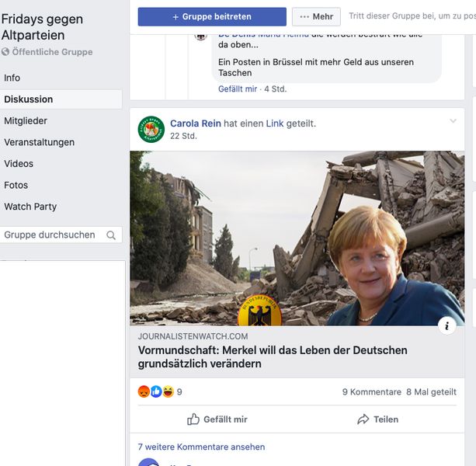Select Mitglieder in the group sidebar
The height and width of the screenshot is (466, 476).
click(26, 120)
